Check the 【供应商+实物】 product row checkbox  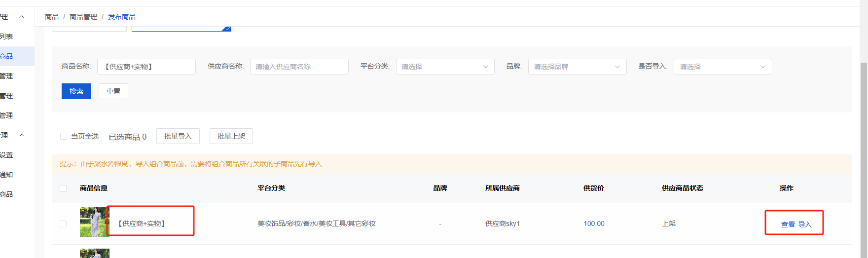[63, 224]
